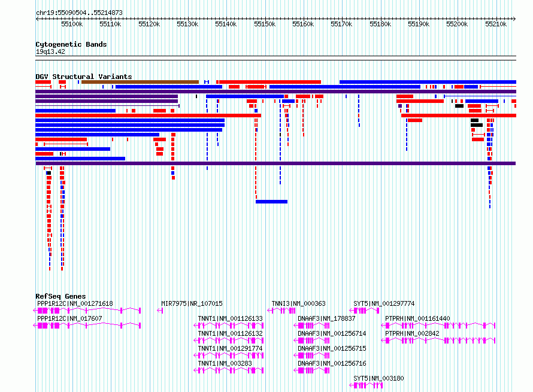
Task: Click the TNNI3 gene model glyph
Action: (281, 311)
